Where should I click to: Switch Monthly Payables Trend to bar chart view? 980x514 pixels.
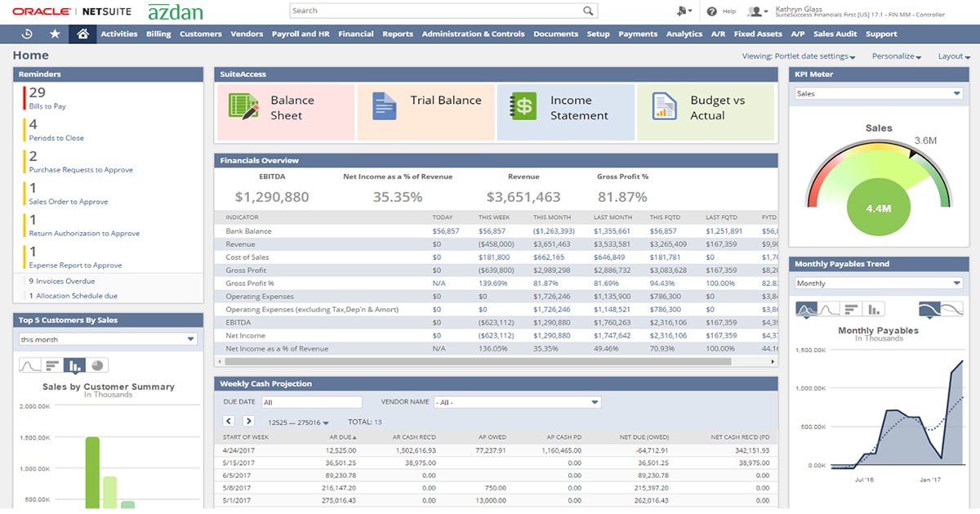(874, 309)
